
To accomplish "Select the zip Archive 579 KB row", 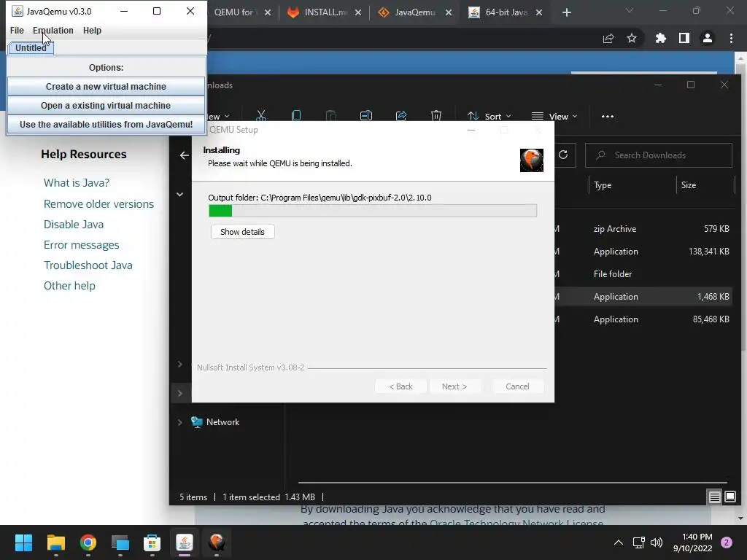I will (x=645, y=229).
